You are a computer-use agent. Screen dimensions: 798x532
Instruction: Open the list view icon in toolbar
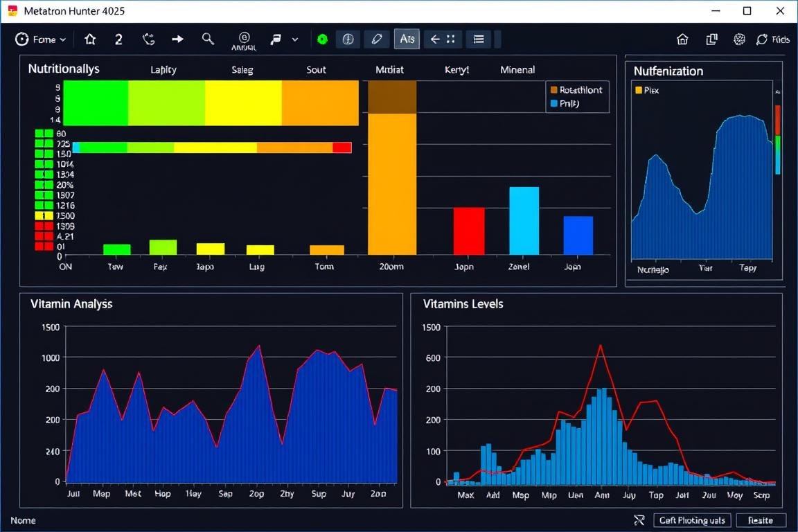point(478,39)
